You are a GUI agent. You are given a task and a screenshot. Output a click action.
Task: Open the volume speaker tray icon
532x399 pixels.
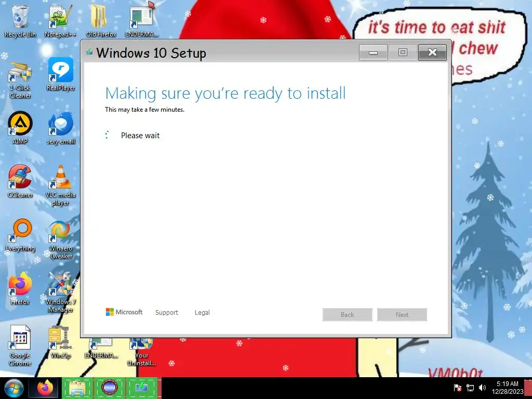482,388
